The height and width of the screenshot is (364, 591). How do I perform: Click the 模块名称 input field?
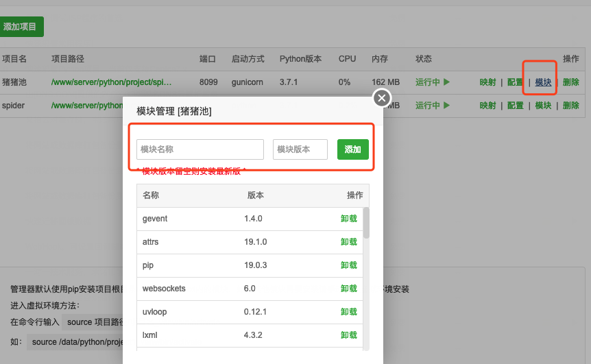click(x=200, y=149)
